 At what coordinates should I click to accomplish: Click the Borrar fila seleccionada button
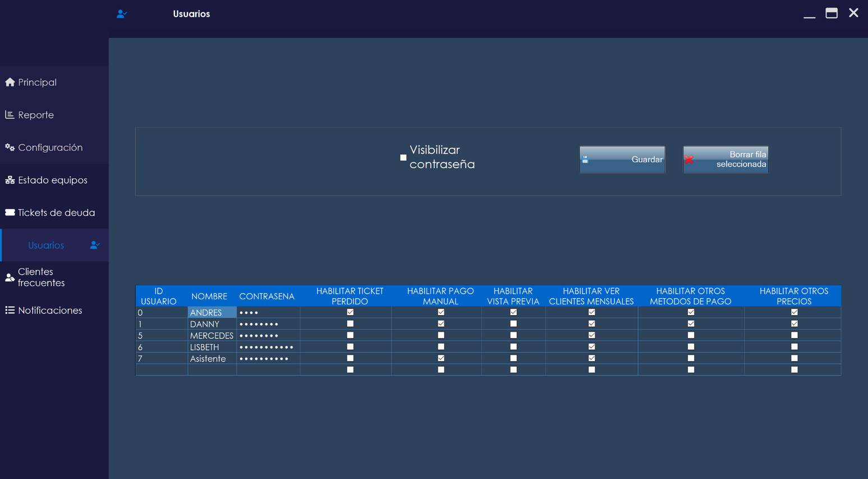click(725, 159)
